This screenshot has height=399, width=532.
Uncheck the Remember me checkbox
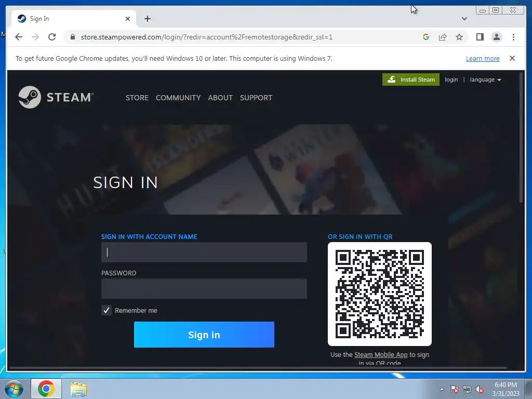(x=106, y=310)
